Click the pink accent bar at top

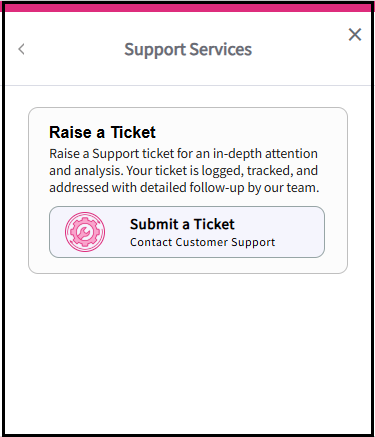click(187, 7)
